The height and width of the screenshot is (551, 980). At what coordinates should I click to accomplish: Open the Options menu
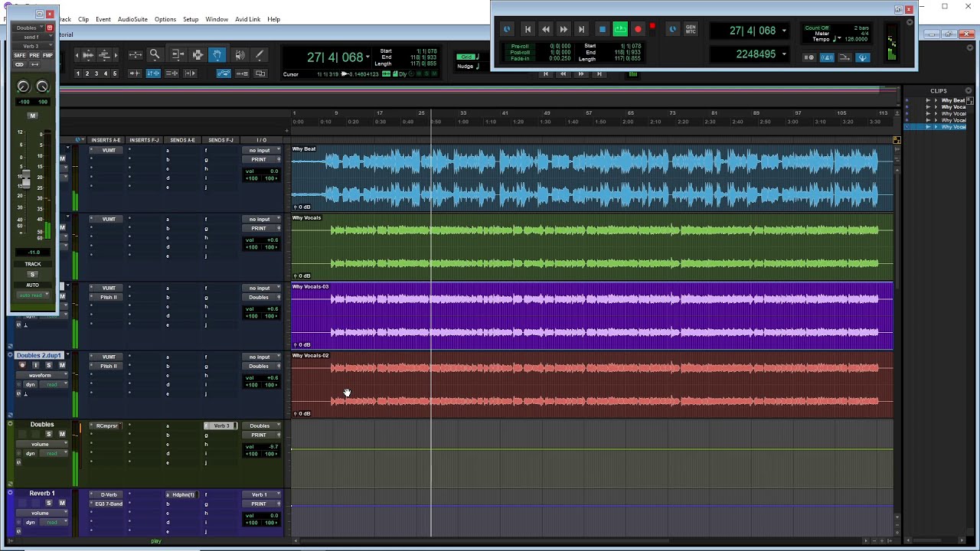[x=165, y=19]
